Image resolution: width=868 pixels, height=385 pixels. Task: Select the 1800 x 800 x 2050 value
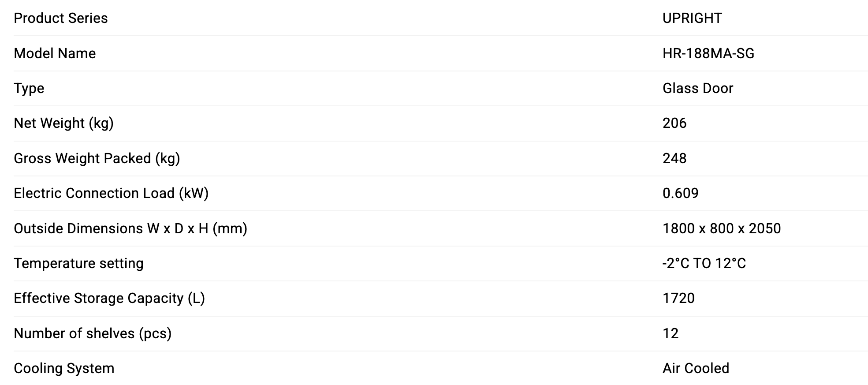(x=721, y=228)
